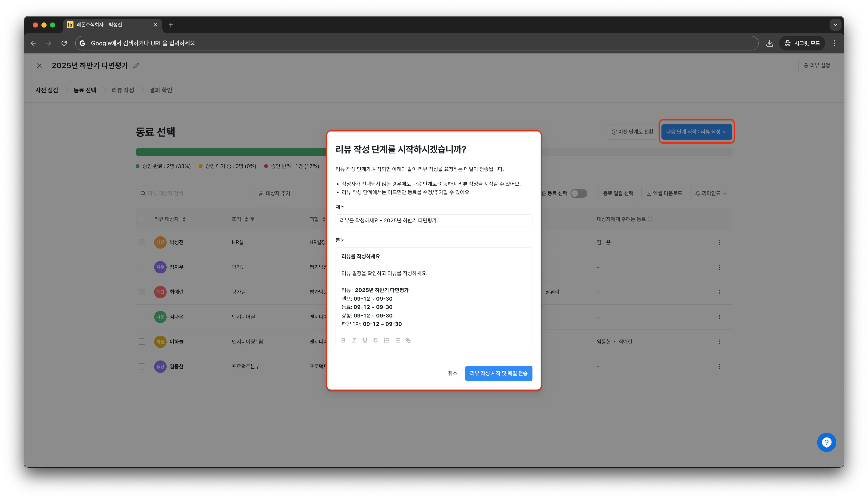Insert bulleted list in mail body
Viewport: 868px width, 499px height.
[397, 340]
